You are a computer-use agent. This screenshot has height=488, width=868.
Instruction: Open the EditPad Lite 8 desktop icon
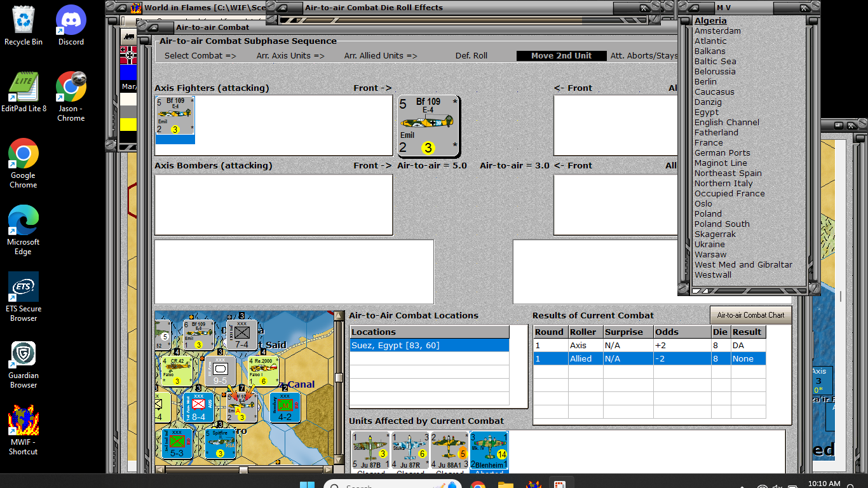[24, 92]
